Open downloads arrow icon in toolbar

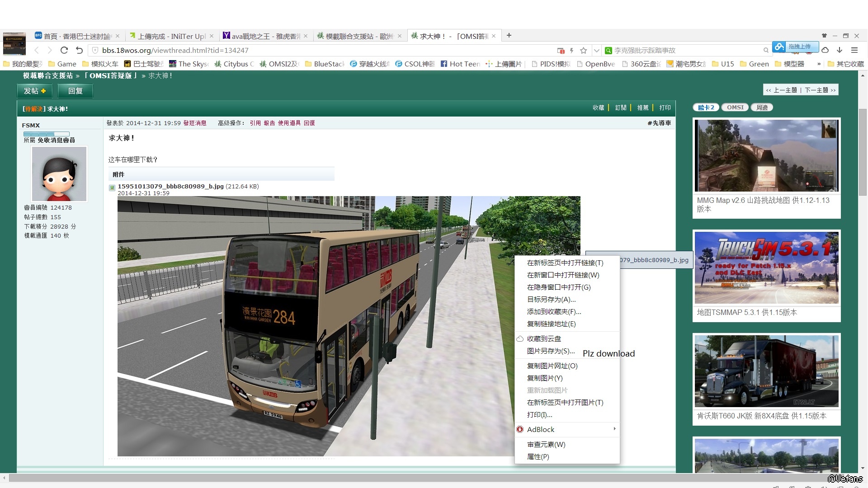point(840,50)
